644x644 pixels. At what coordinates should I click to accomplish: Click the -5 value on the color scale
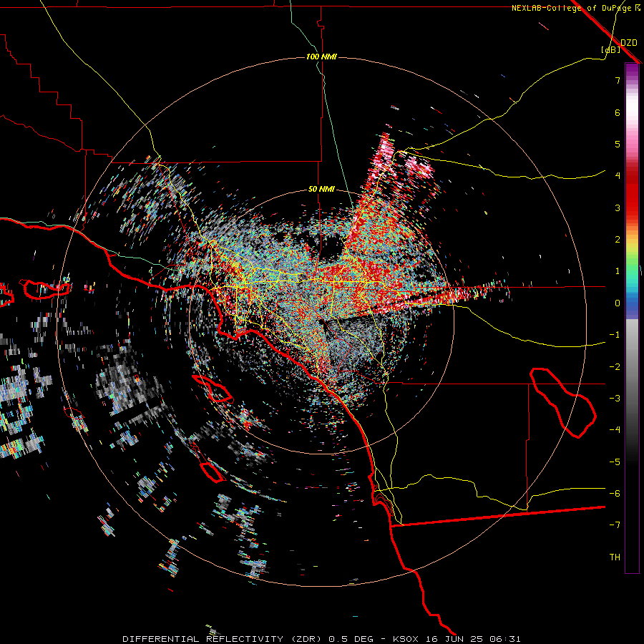tap(615, 462)
